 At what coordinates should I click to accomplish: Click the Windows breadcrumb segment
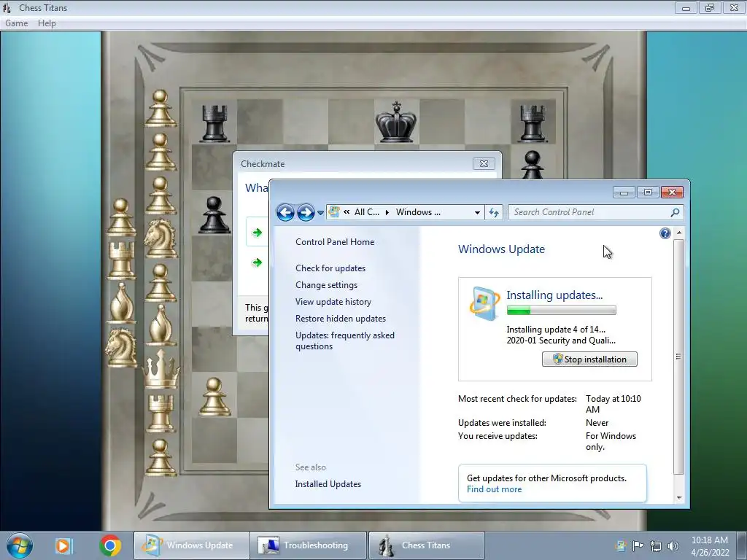coord(418,212)
